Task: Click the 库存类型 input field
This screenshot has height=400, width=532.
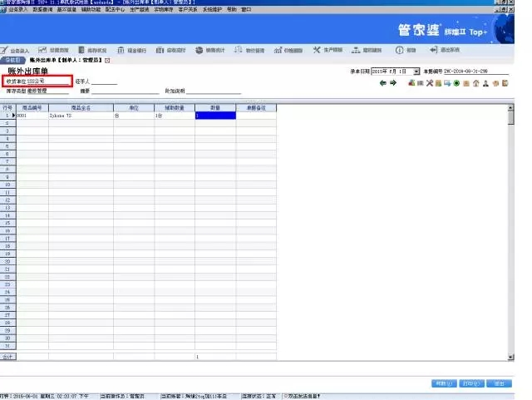Action: pos(48,91)
